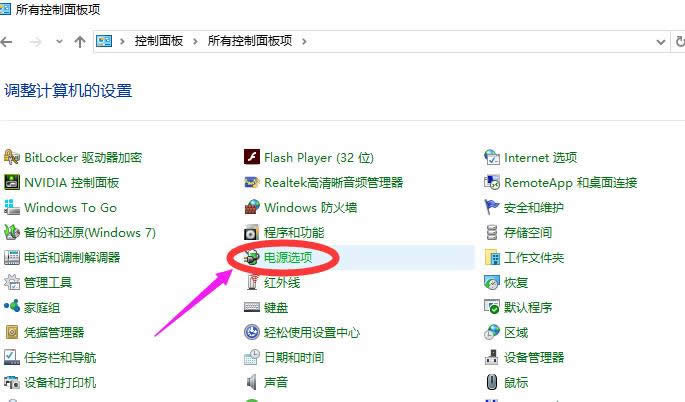Click the BitLocker drive encryption icon
This screenshot has height=402, width=685.
point(12,157)
